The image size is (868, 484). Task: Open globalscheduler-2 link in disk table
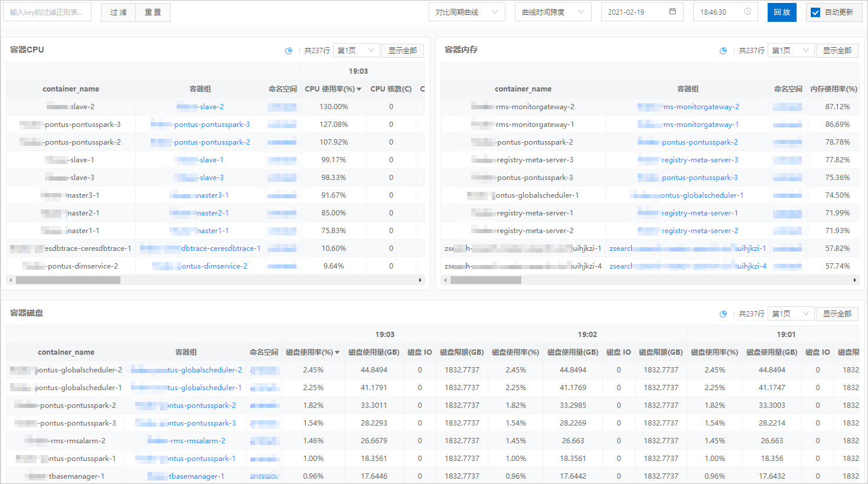pos(187,370)
